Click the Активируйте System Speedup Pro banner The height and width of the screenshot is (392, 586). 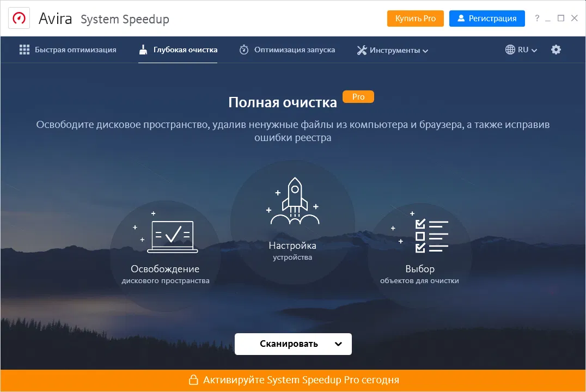(x=293, y=380)
